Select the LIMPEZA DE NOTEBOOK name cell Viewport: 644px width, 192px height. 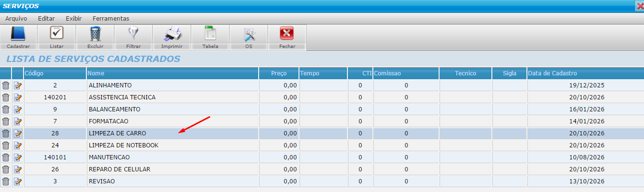[x=173, y=145]
